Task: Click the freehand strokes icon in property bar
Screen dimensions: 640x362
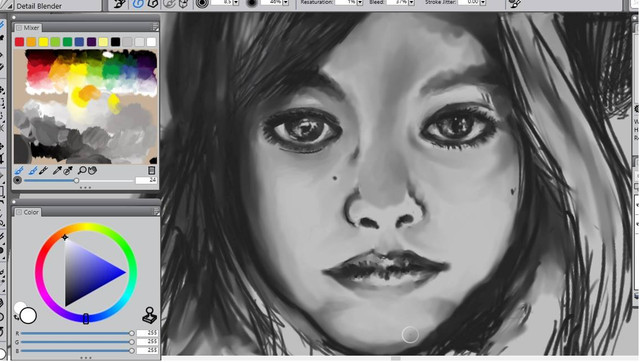Action: tap(120, 4)
